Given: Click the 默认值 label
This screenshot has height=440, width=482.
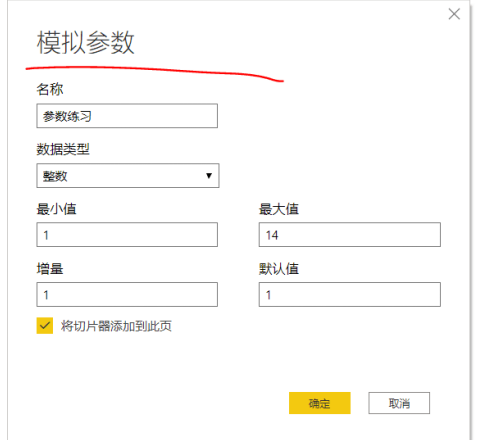Looking at the screenshot, I should [x=279, y=269].
